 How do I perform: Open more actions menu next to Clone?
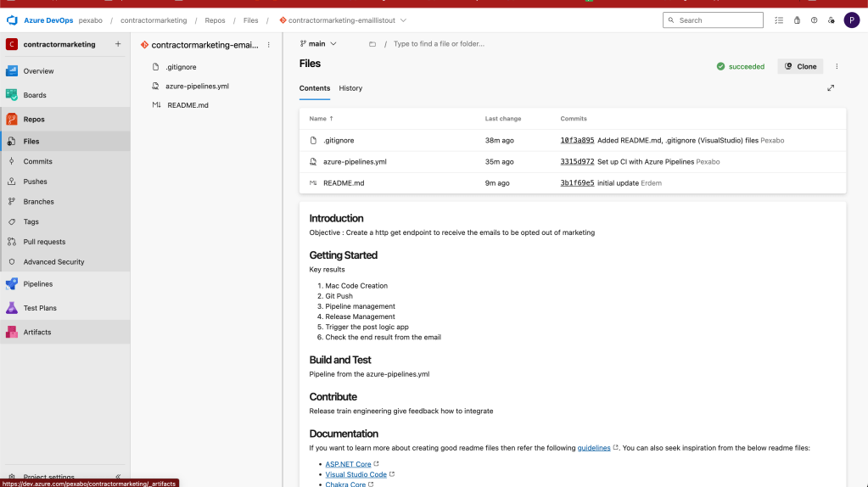click(x=837, y=66)
